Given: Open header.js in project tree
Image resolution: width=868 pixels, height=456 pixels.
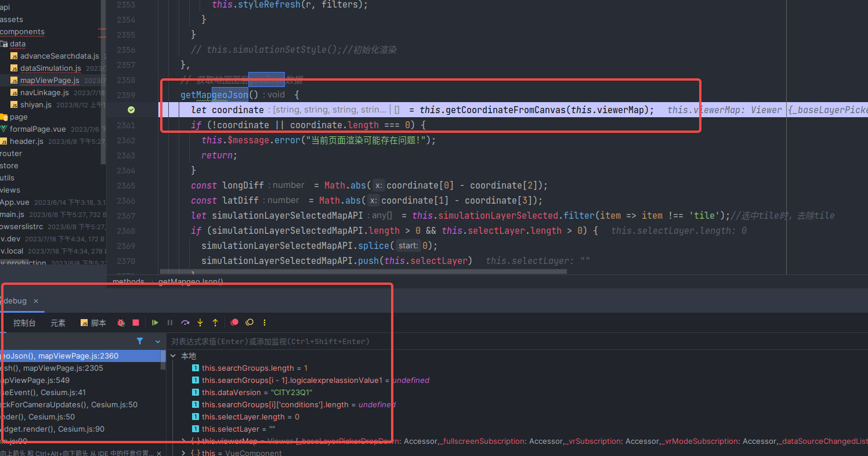Looking at the screenshot, I should 27,142.
